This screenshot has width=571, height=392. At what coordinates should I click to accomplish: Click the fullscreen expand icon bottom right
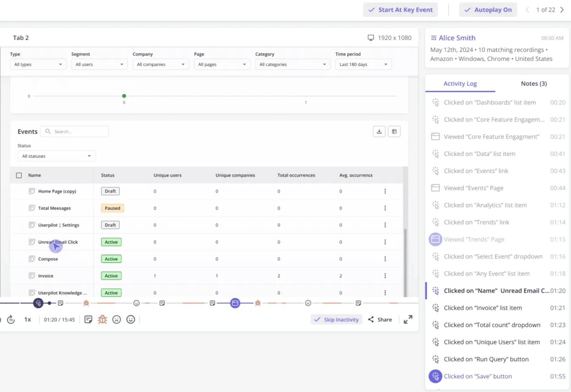(407, 319)
